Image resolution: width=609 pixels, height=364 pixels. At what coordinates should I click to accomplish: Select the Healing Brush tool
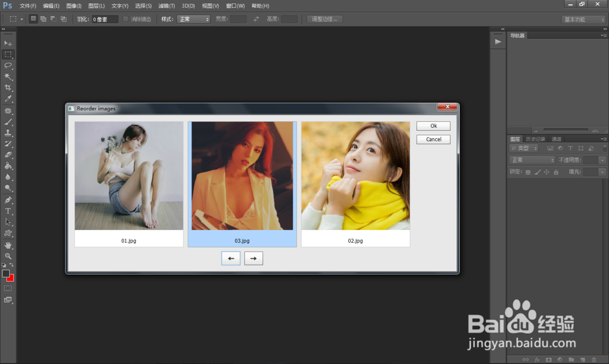[8, 111]
